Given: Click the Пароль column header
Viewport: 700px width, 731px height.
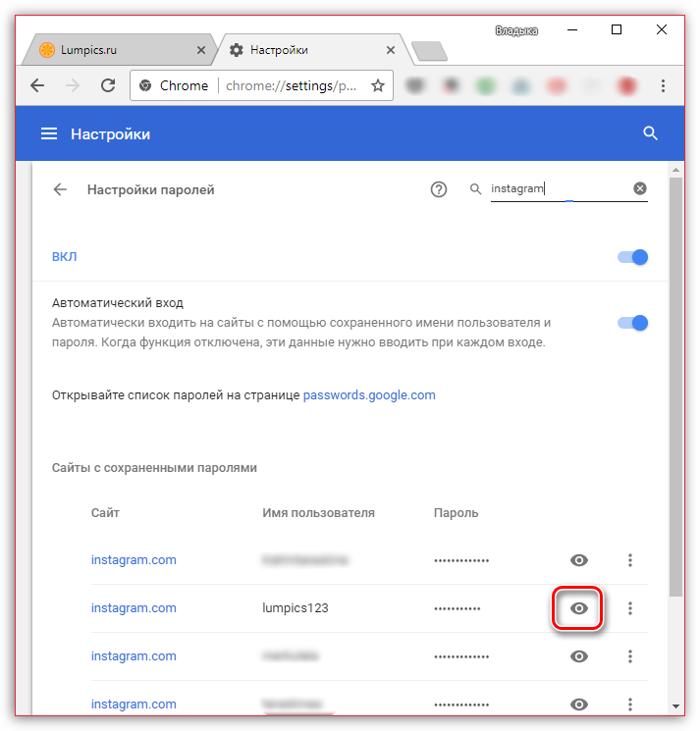Looking at the screenshot, I should point(457,513).
